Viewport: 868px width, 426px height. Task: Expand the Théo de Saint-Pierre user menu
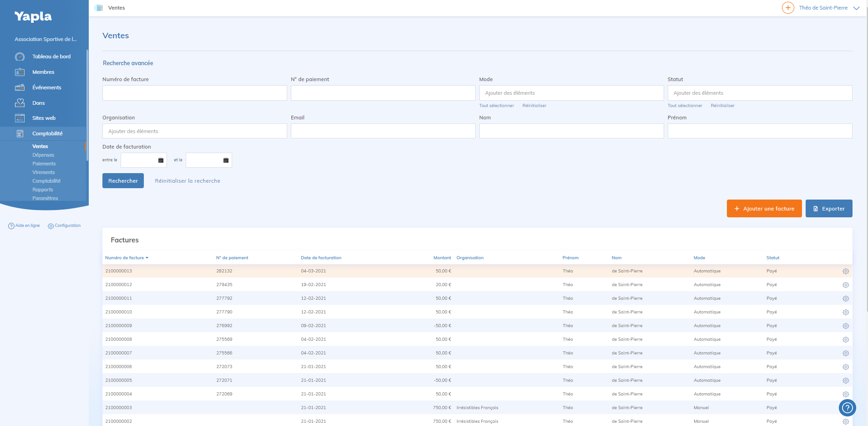coord(856,8)
